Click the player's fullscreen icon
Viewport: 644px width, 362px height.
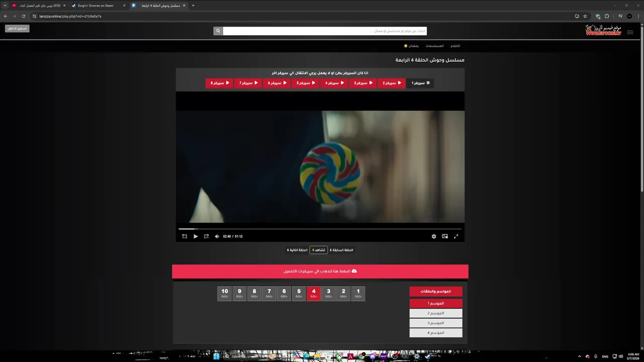click(x=456, y=236)
